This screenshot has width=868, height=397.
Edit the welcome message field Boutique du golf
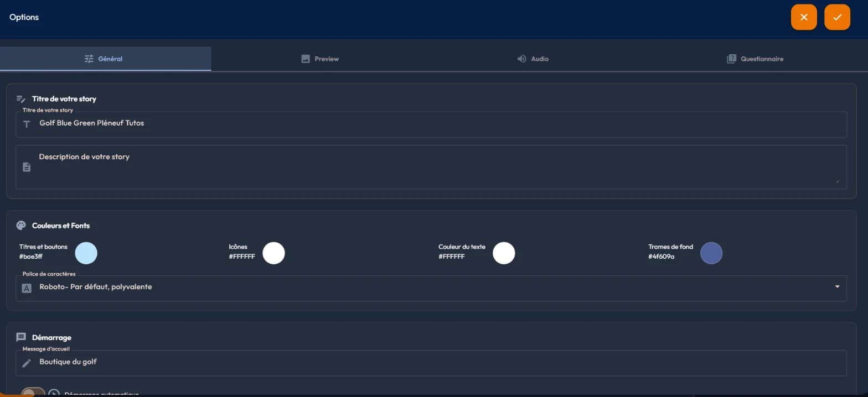coord(431,363)
